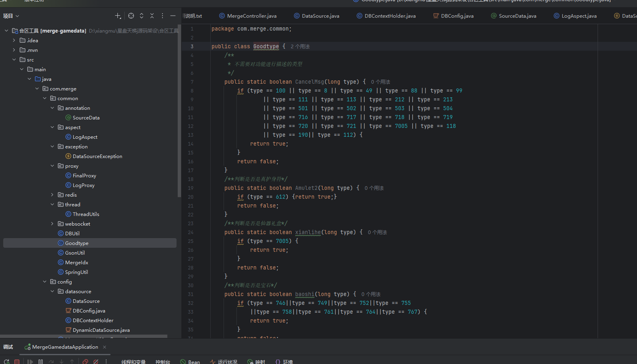Click the rerun debug icon
This screenshot has width=637, height=364.
[x=6, y=362]
